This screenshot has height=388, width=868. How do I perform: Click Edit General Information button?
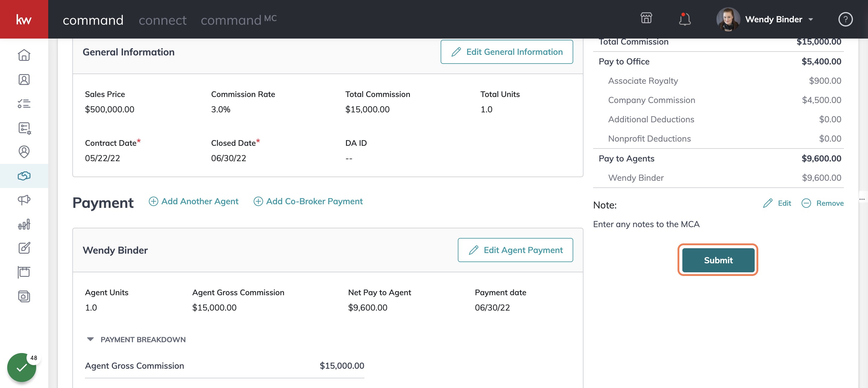pos(506,52)
